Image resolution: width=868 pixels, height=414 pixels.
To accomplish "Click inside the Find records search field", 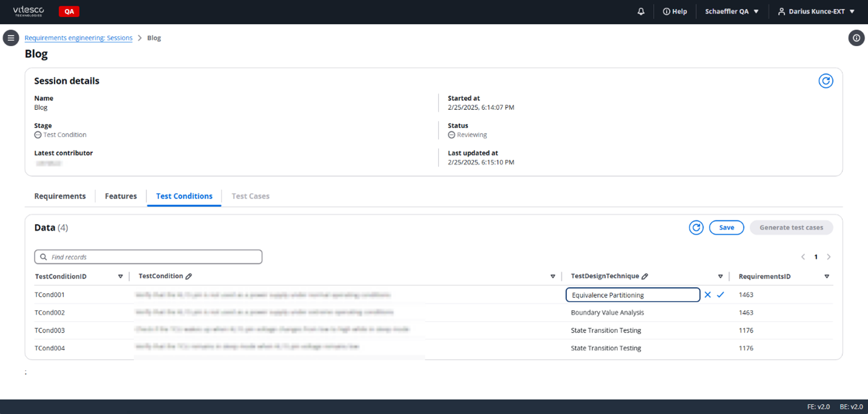I will click(x=148, y=257).
